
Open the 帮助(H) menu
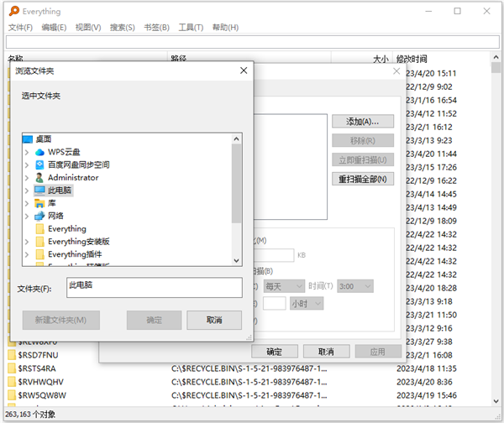click(225, 28)
